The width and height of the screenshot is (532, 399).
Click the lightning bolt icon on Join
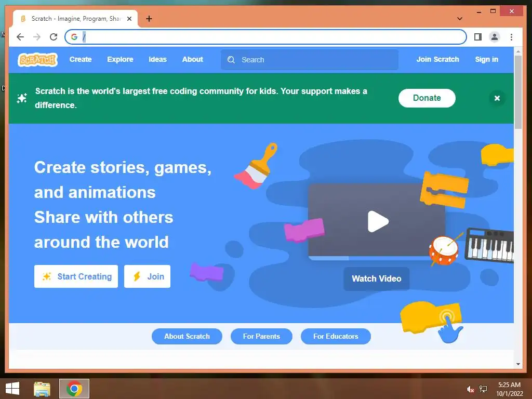(x=137, y=276)
